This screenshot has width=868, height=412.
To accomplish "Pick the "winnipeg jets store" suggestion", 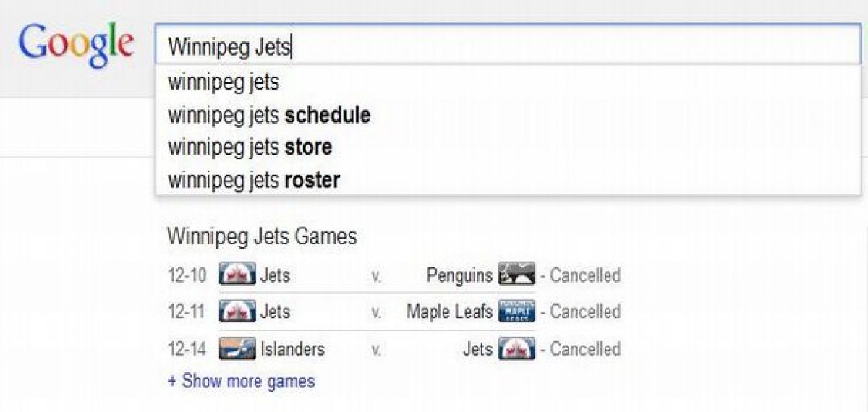I will tap(250, 147).
